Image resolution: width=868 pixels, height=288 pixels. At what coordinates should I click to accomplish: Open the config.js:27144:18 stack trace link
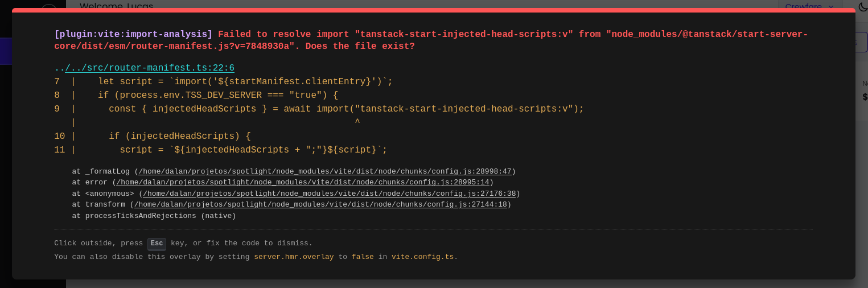[x=320, y=204]
